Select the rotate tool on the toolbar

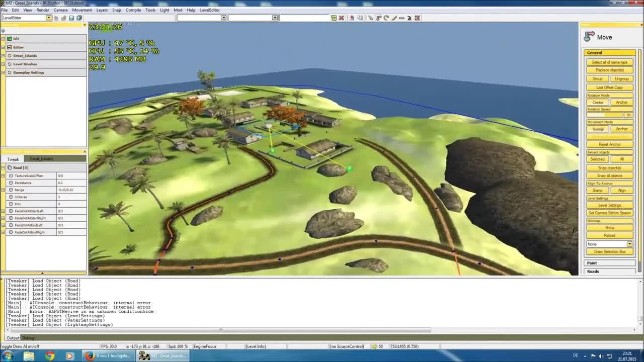(x=386, y=18)
